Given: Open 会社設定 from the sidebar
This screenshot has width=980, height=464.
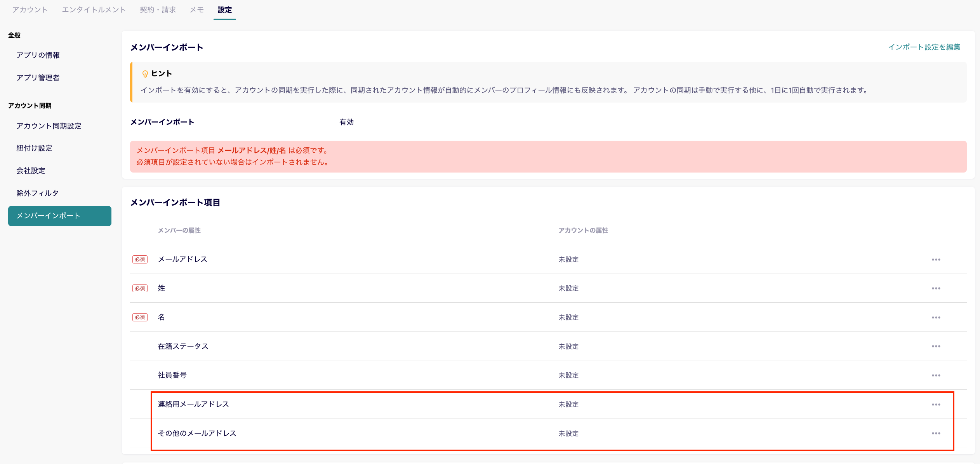Looking at the screenshot, I should 30,170.
